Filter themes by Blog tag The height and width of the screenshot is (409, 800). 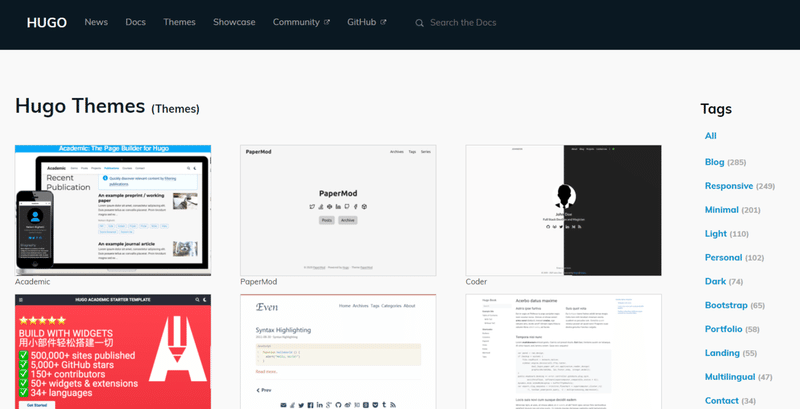714,162
